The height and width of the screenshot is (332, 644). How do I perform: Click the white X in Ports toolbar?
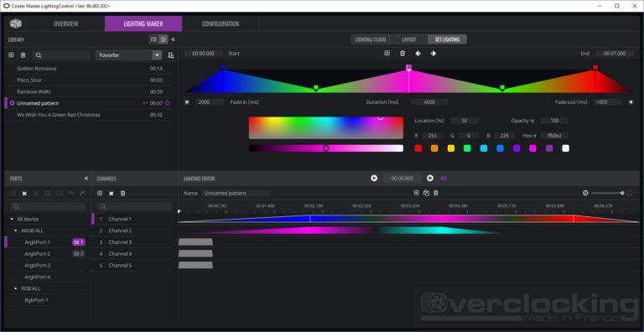[x=24, y=194]
